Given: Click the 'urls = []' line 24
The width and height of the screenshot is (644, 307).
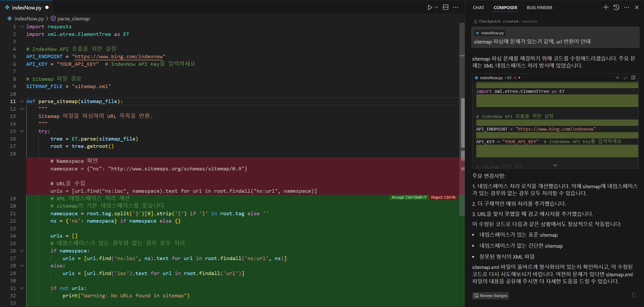Looking at the screenshot, I should coord(64,236).
